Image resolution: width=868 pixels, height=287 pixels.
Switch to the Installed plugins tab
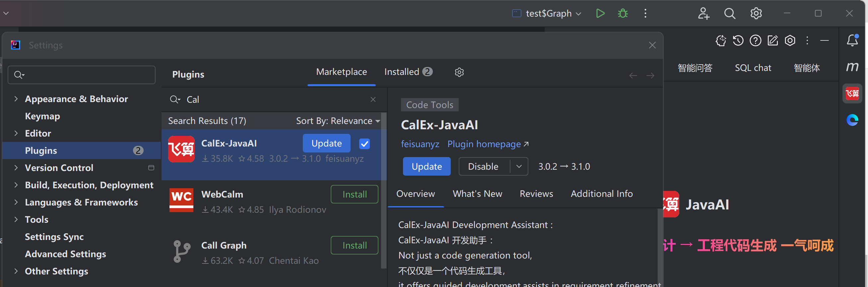click(x=408, y=72)
